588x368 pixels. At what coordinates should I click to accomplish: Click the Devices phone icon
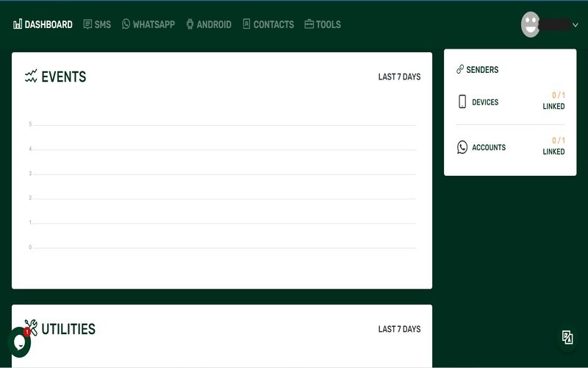click(462, 102)
